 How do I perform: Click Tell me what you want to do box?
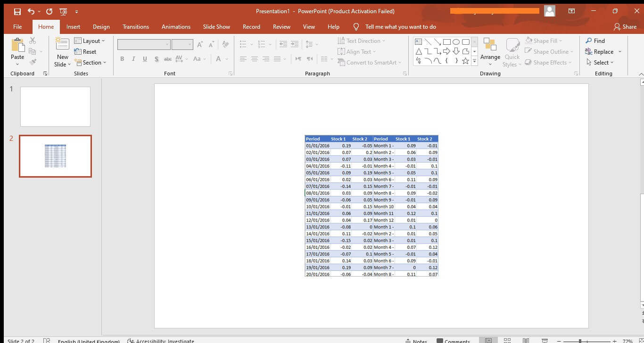click(x=395, y=27)
